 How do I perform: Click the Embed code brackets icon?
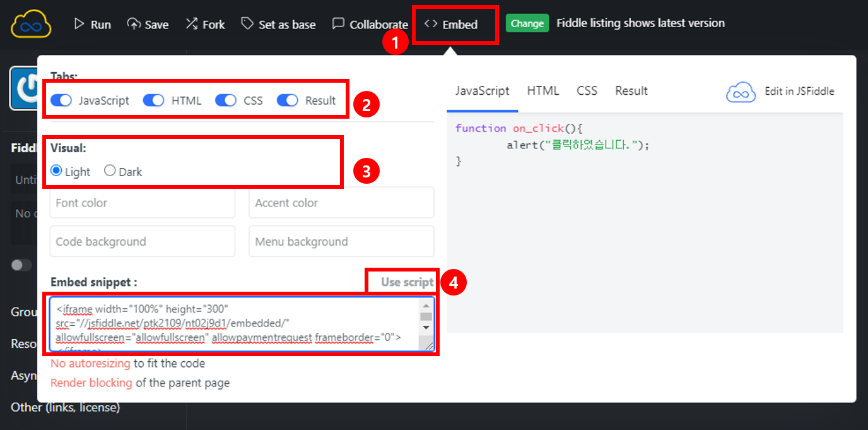coord(431,24)
